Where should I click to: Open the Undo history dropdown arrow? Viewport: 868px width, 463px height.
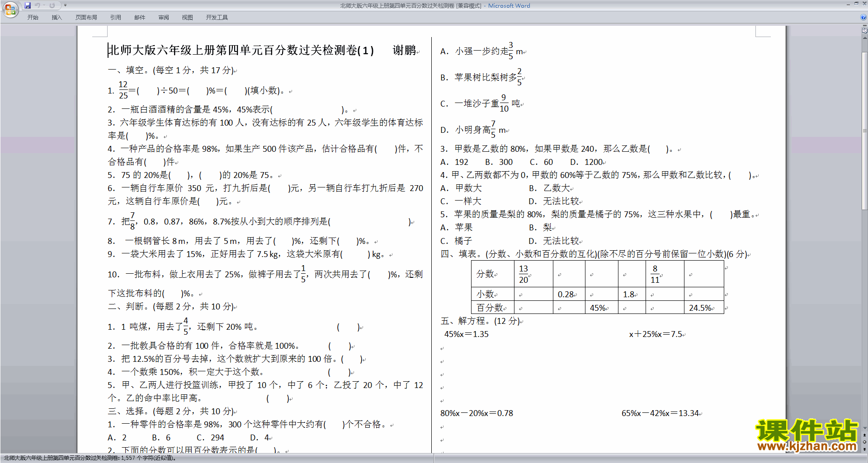[x=44, y=5]
